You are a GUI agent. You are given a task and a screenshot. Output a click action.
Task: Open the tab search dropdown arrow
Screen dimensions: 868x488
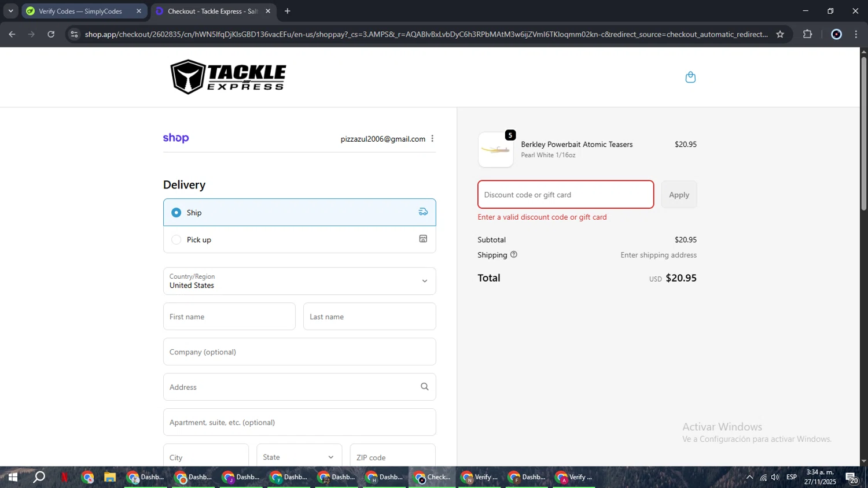(10, 11)
